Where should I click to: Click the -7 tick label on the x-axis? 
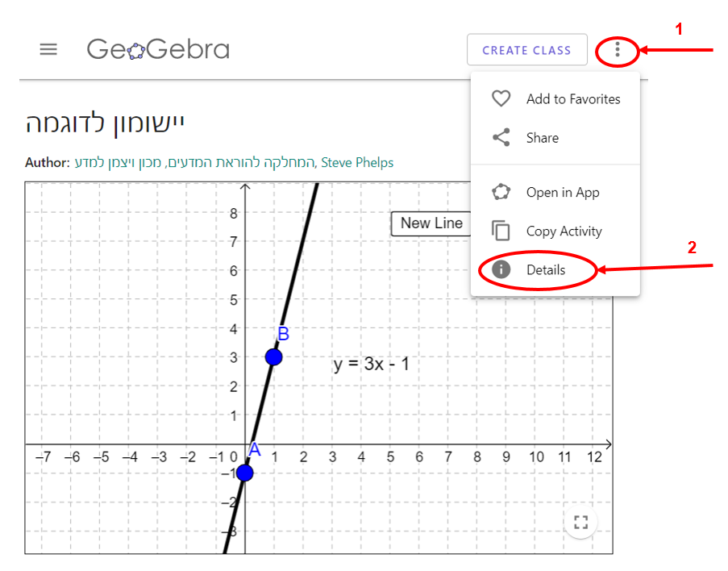point(43,457)
